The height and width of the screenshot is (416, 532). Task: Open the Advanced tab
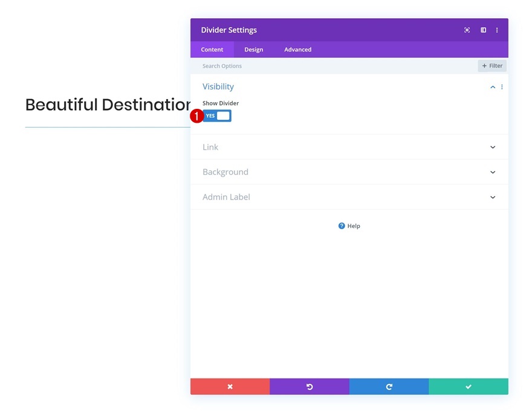coord(298,50)
